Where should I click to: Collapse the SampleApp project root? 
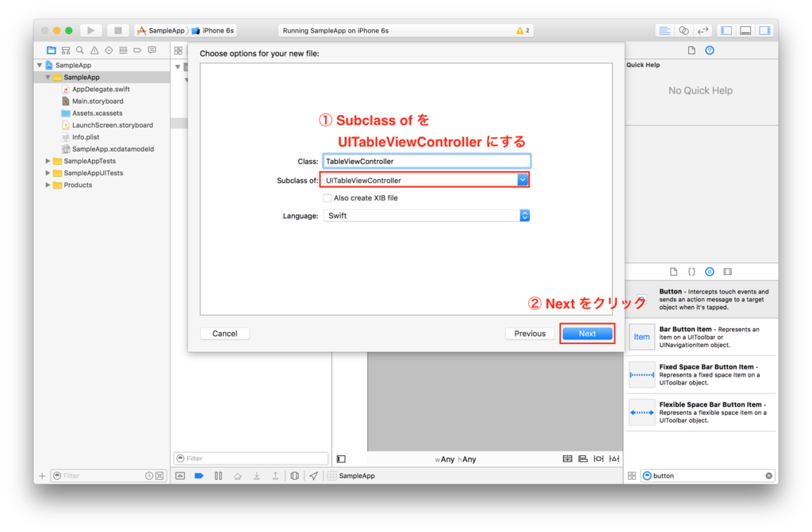pos(40,65)
